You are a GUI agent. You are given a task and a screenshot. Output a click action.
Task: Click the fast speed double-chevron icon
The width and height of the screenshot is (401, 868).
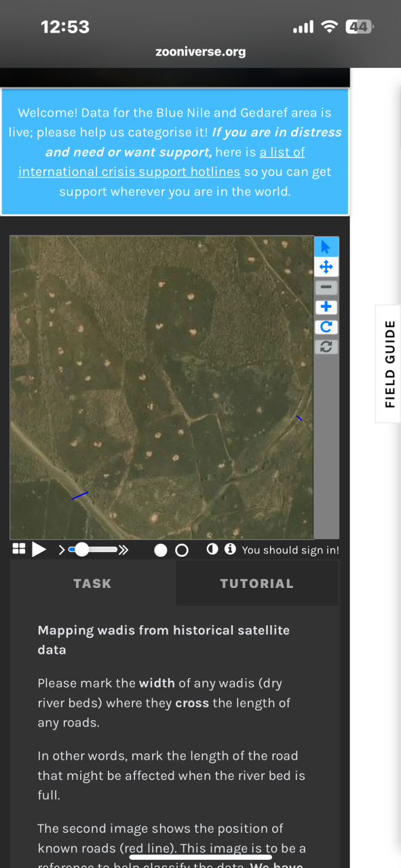coord(123,549)
